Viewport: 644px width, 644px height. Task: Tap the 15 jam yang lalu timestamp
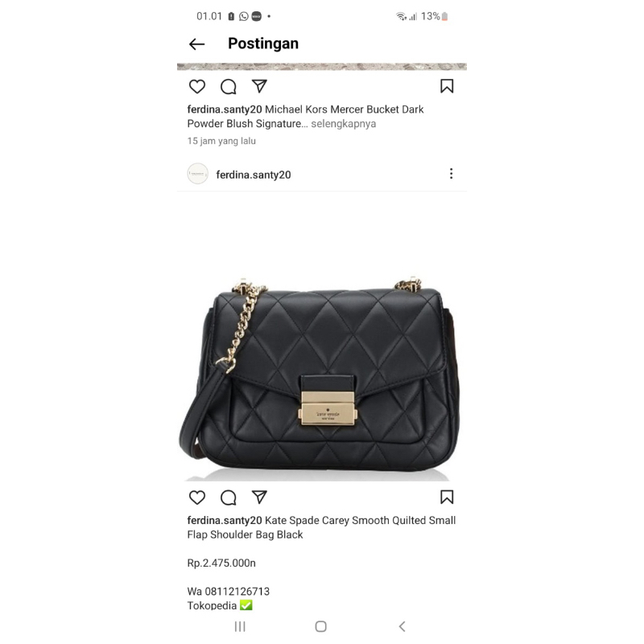(221, 141)
